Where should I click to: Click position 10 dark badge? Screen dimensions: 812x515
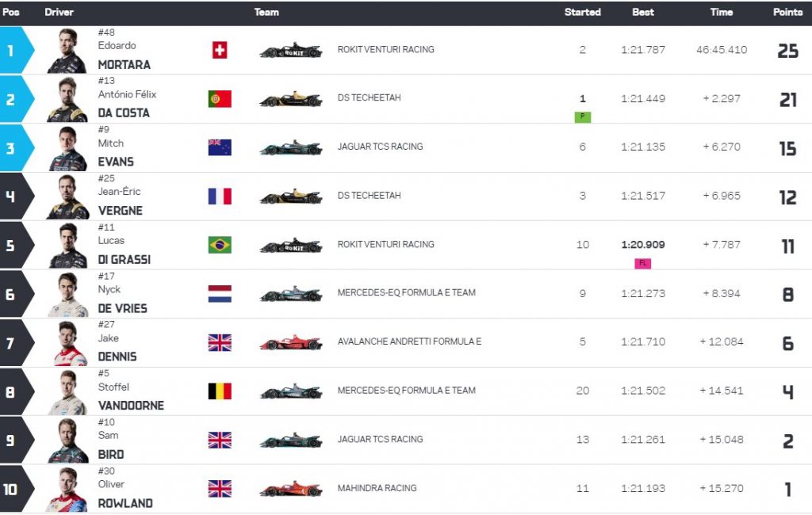click(17, 489)
